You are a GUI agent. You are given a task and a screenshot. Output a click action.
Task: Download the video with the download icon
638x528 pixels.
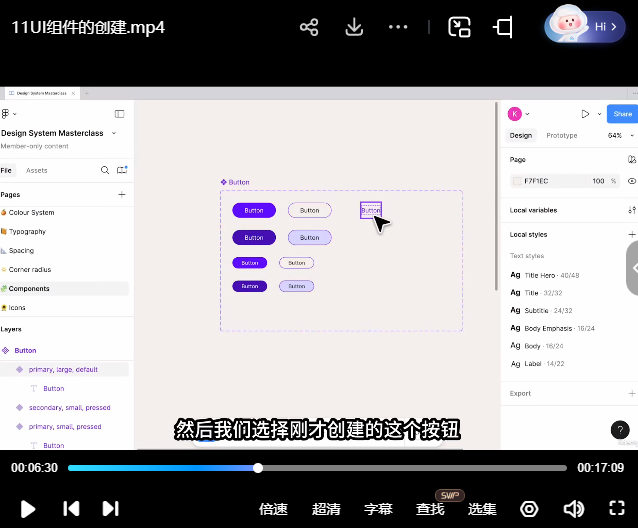(353, 27)
